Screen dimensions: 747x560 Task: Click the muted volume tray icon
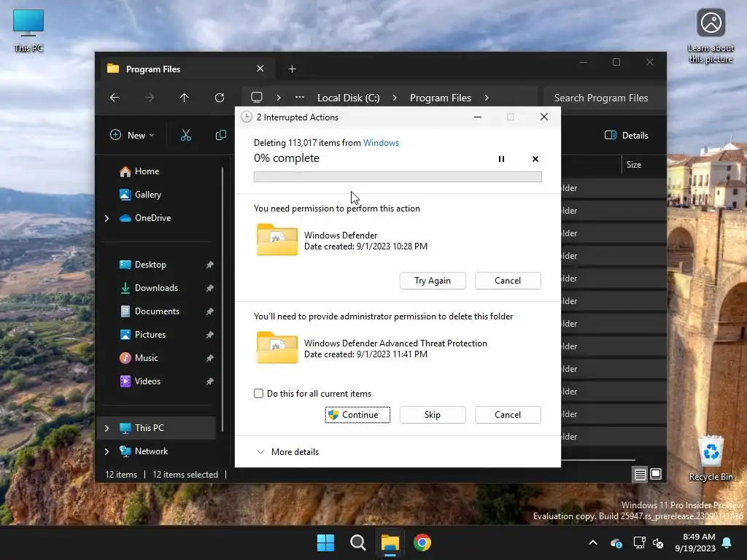point(659,542)
